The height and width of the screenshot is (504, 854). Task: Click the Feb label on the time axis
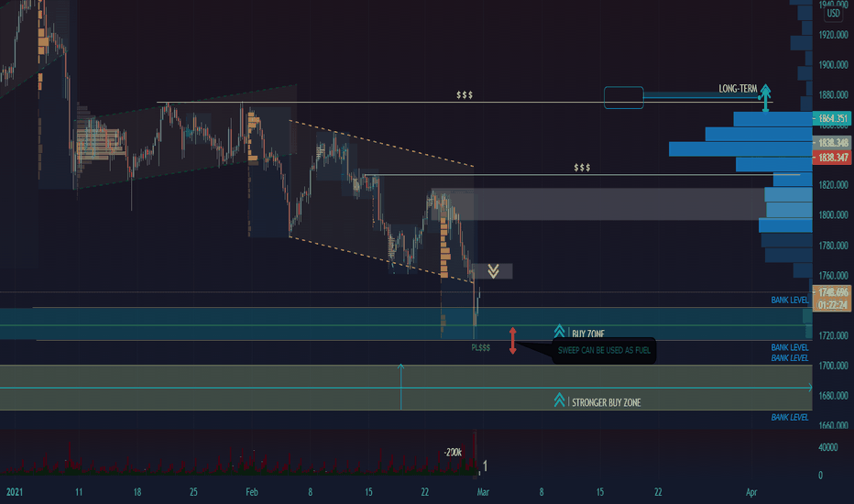pos(252,492)
